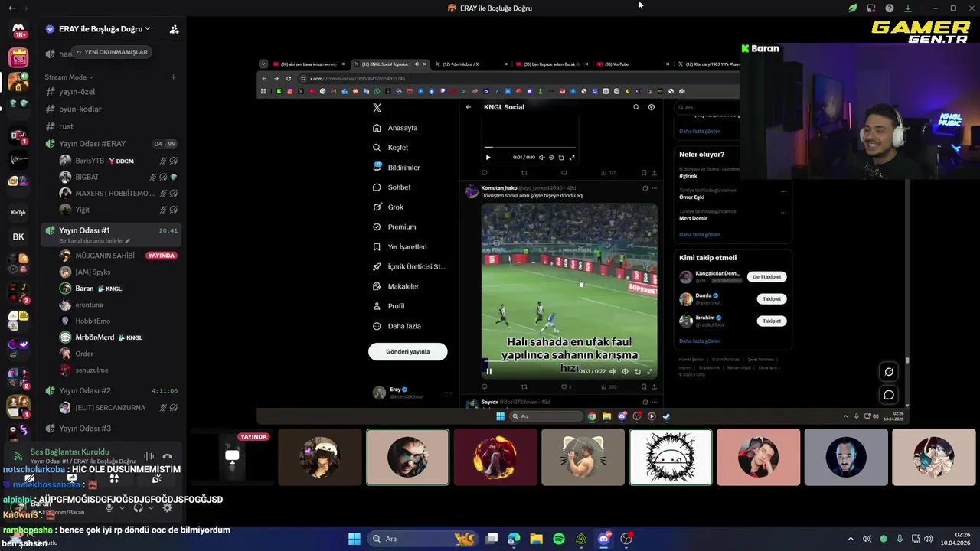980x551 pixels.
Task: Set status via Bir kanal durumu belirle
Action: 95,241
